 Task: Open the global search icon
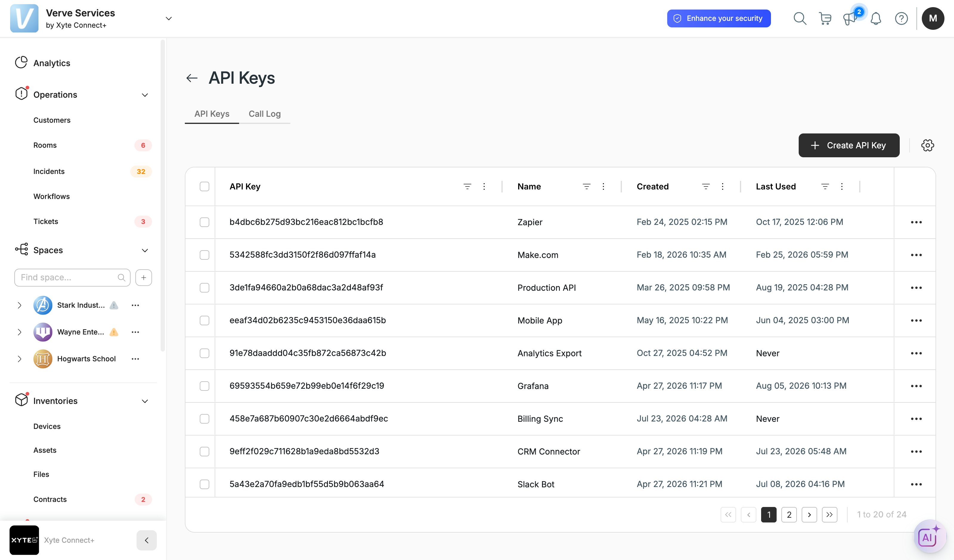click(x=800, y=18)
